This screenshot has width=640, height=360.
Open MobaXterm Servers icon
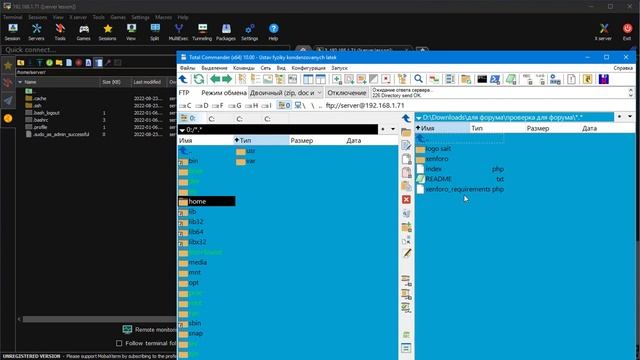pyautogui.click(x=36, y=32)
